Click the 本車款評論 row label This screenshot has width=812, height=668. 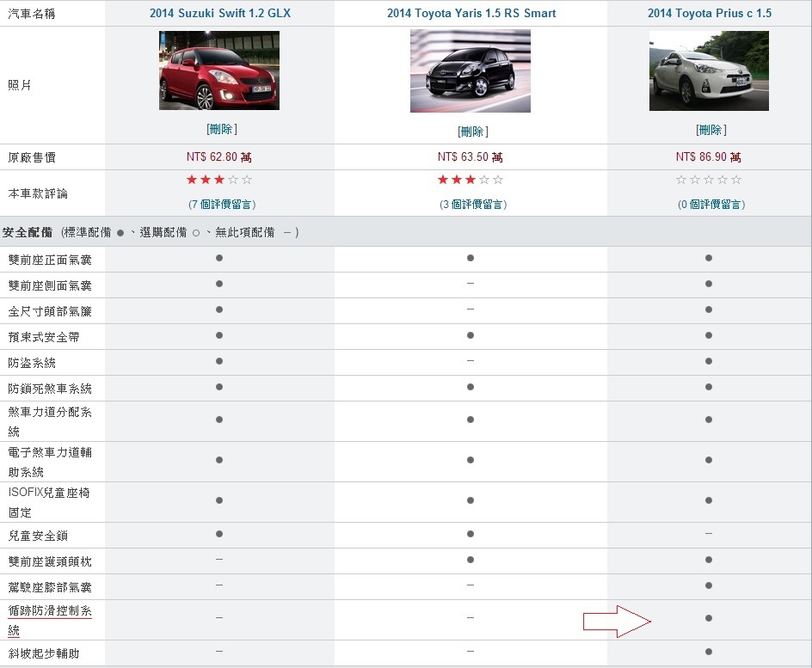38,193
